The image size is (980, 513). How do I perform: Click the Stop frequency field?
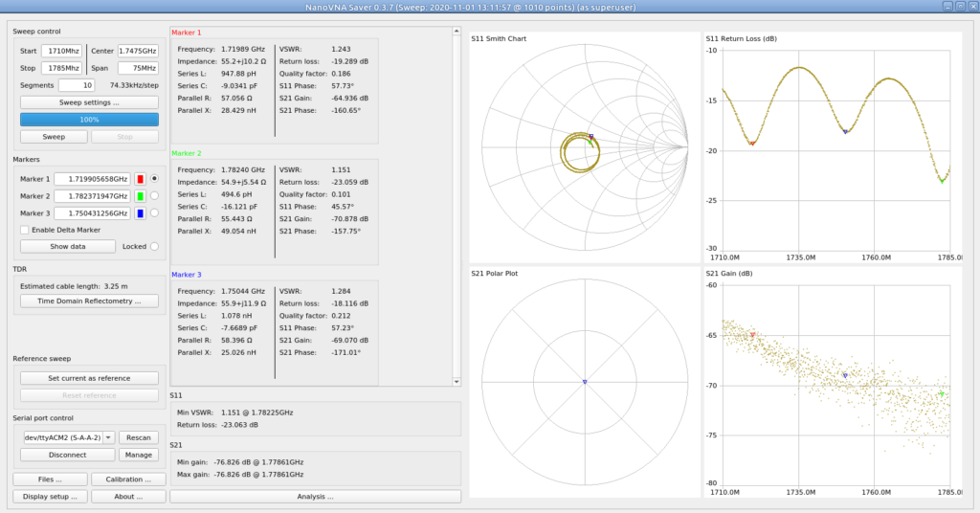[62, 68]
